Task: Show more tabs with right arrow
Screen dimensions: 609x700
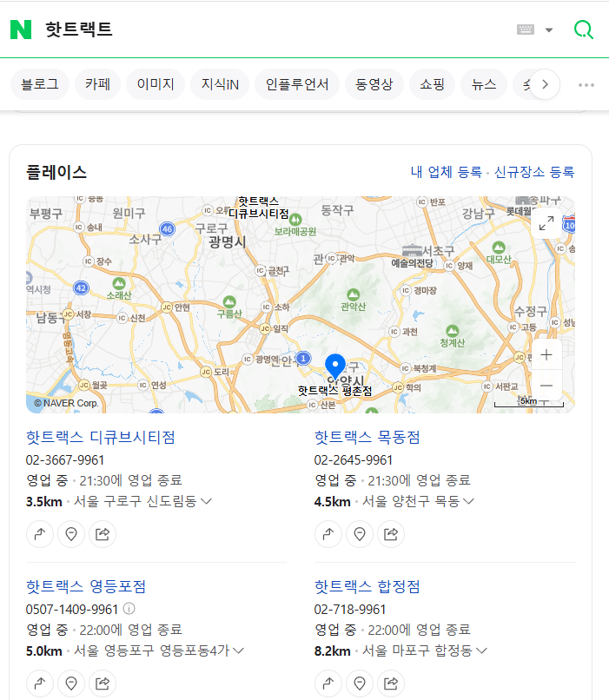Action: 545,84
